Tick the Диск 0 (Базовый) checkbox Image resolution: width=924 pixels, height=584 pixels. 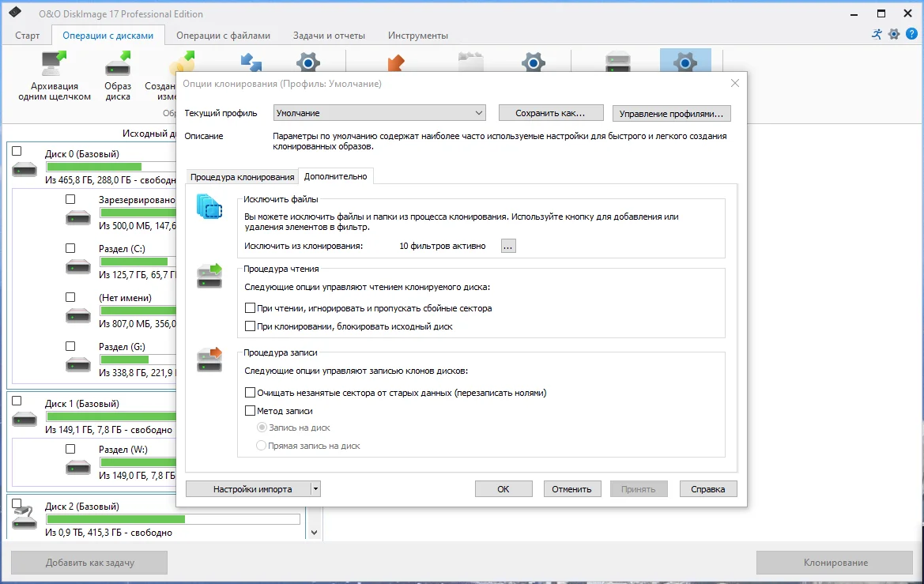click(17, 151)
